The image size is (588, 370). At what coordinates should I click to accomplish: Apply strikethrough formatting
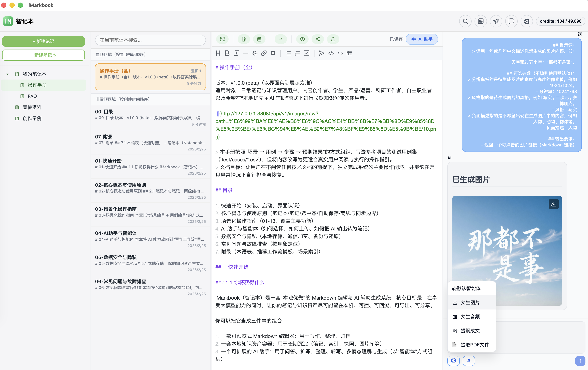point(255,53)
